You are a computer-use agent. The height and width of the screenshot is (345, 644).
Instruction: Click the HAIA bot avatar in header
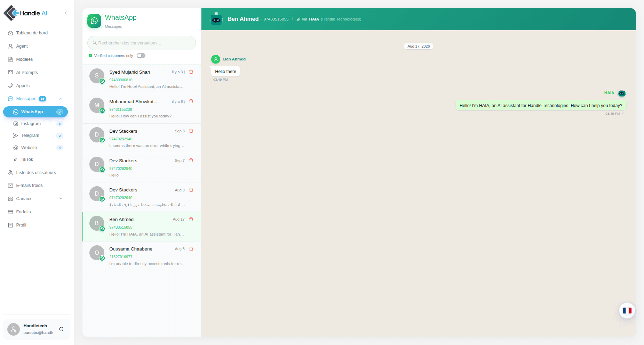pos(216,19)
